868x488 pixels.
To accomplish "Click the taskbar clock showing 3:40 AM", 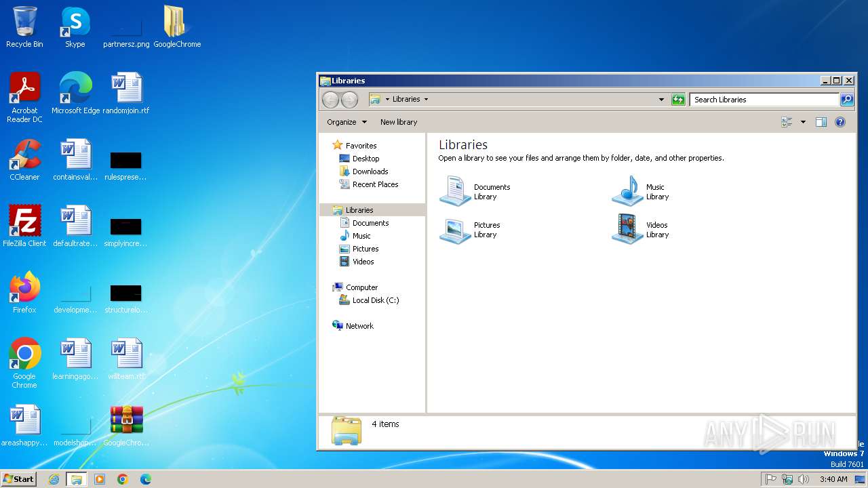I will tap(833, 479).
